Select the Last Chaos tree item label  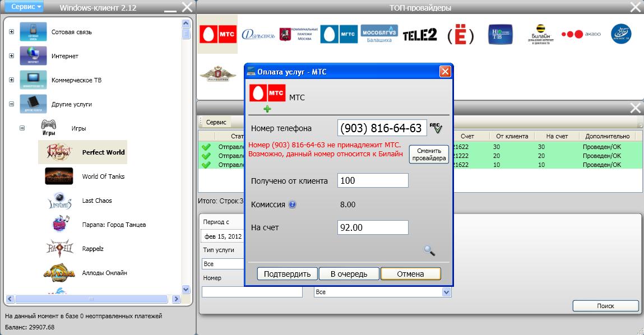tap(97, 201)
